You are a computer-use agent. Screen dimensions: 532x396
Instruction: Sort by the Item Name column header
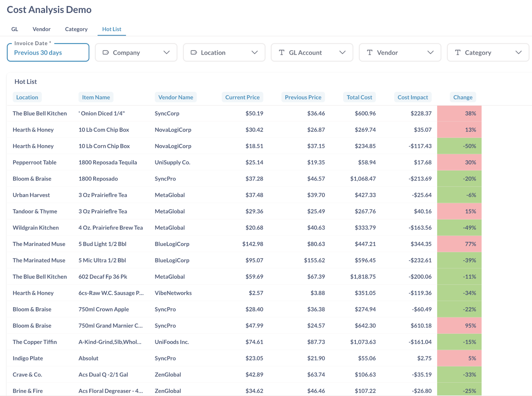coord(96,97)
